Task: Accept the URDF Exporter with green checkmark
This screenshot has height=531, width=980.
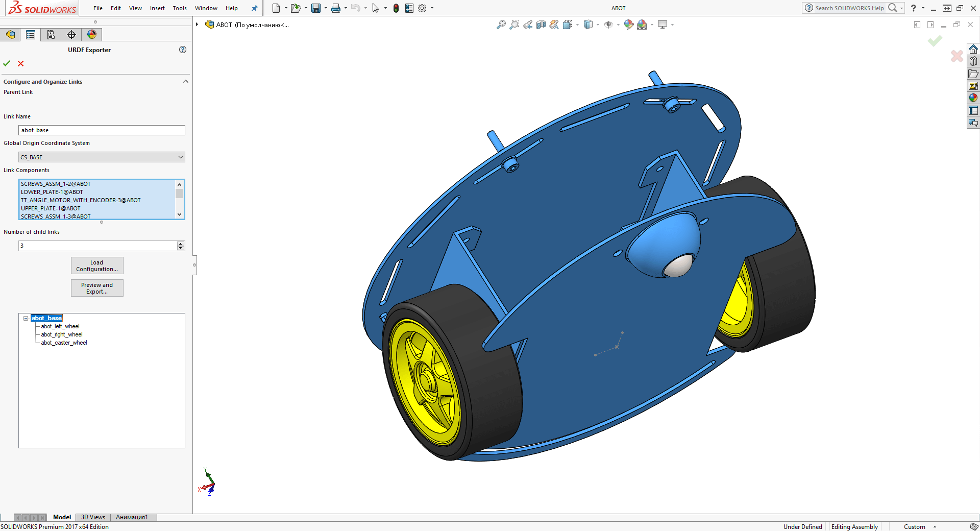Action: (7, 63)
